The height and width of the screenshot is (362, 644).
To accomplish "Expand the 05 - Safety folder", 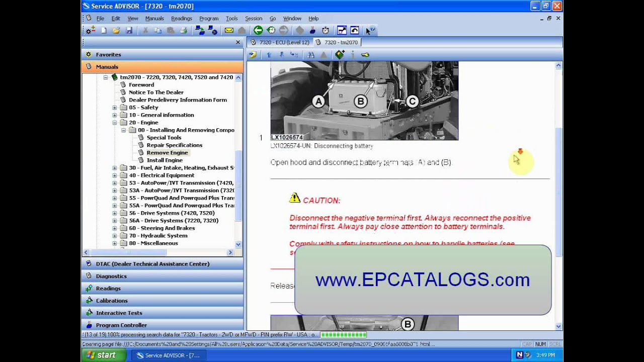I will [115, 108].
